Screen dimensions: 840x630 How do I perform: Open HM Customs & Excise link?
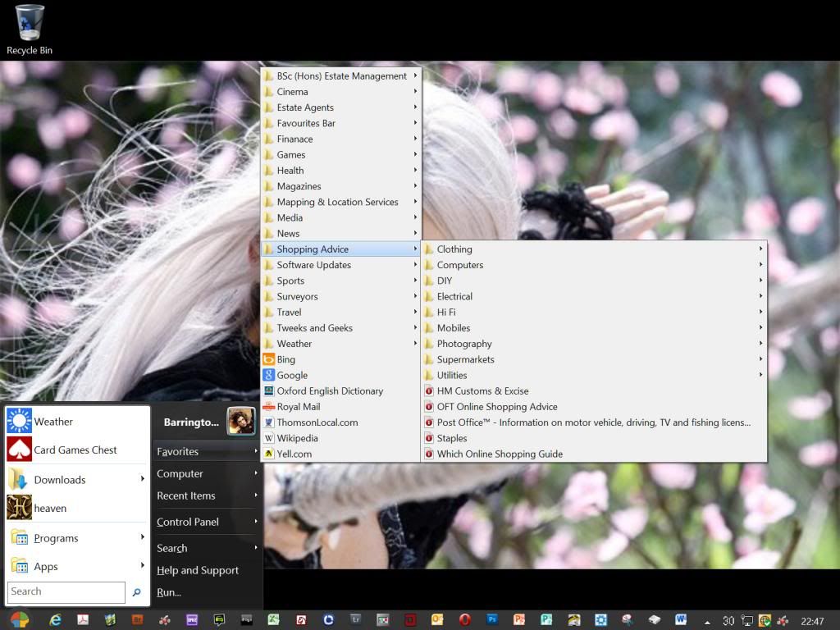pyautogui.click(x=594, y=391)
